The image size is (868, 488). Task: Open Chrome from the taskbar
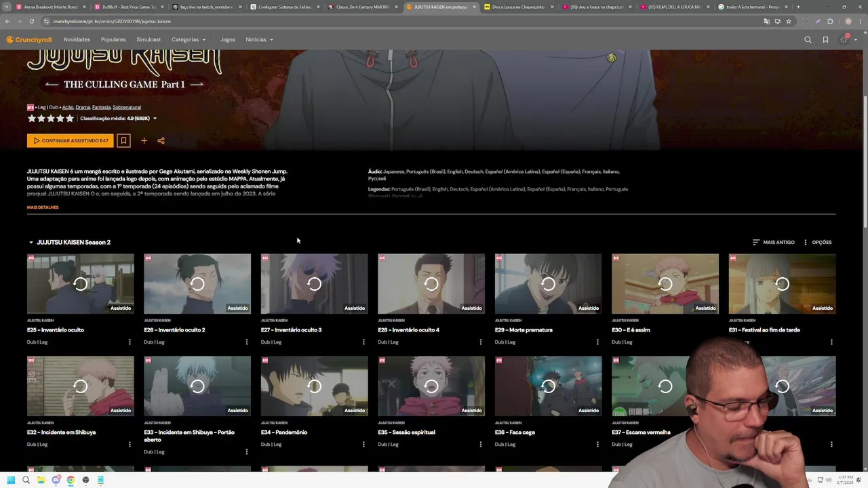tap(71, 480)
